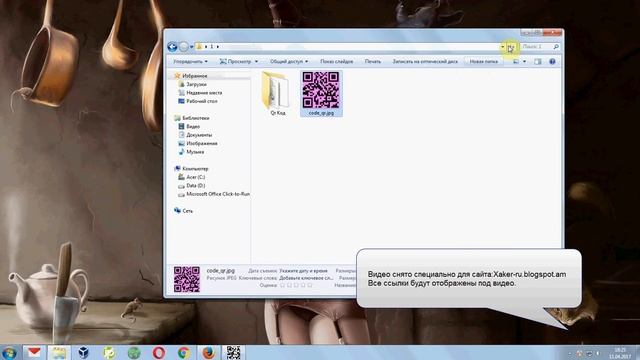Expand the arrow after the "1" breadcrumb
The height and width of the screenshot is (360, 640).
(218, 47)
